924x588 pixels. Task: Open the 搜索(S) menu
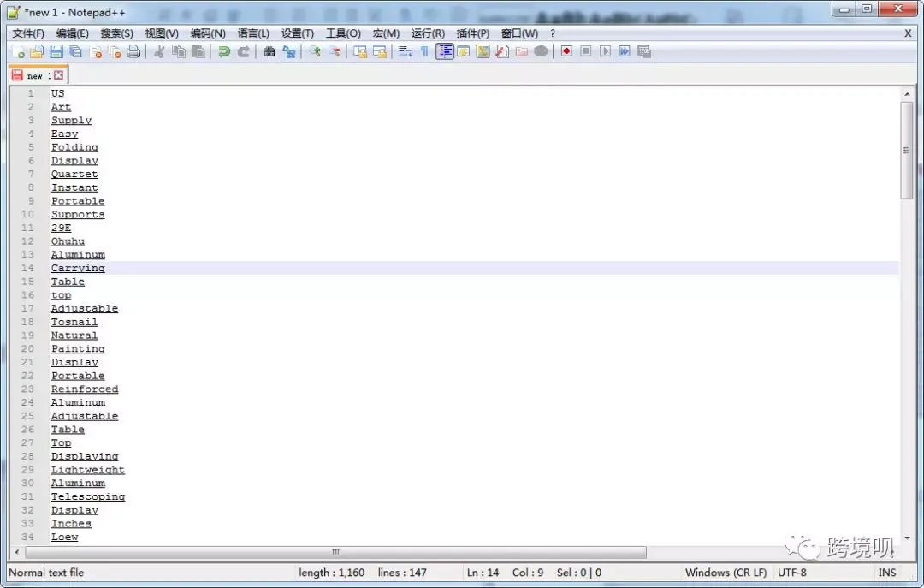click(116, 33)
